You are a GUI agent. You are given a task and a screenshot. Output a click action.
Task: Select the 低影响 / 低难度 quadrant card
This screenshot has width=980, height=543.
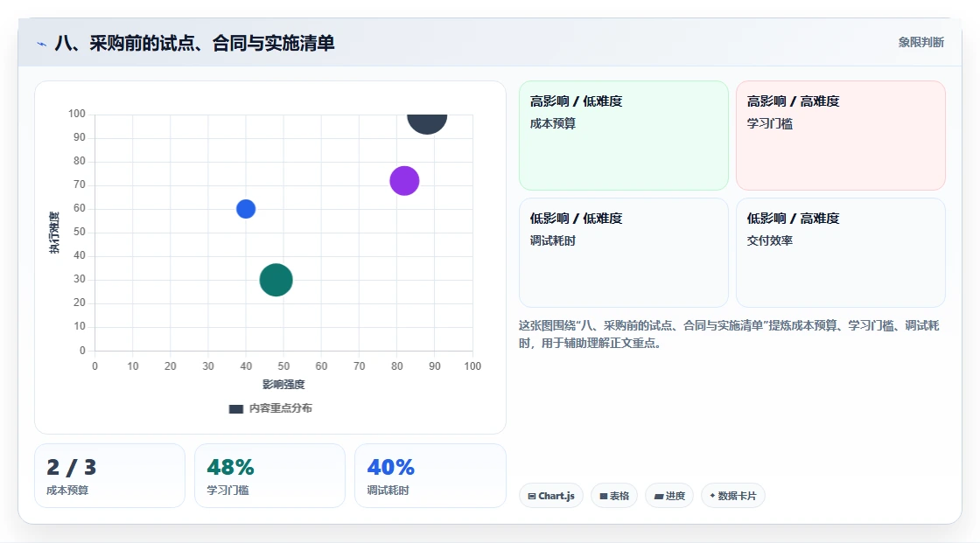[624, 253]
